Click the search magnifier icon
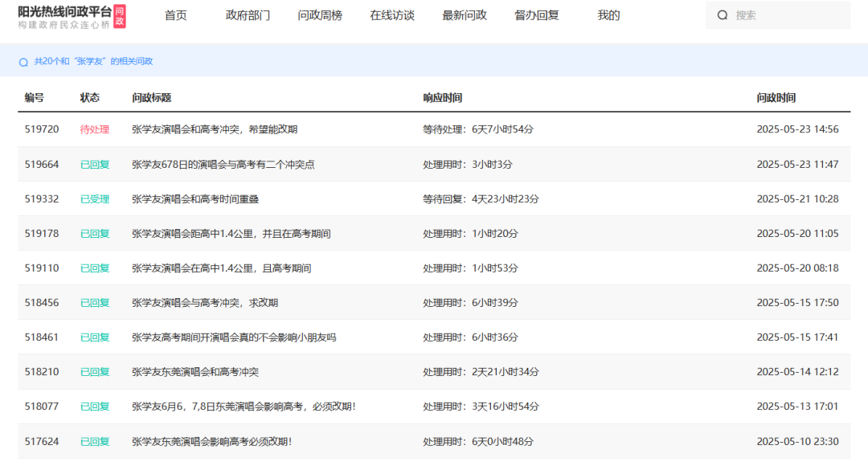The height and width of the screenshot is (466, 868). 723,15
